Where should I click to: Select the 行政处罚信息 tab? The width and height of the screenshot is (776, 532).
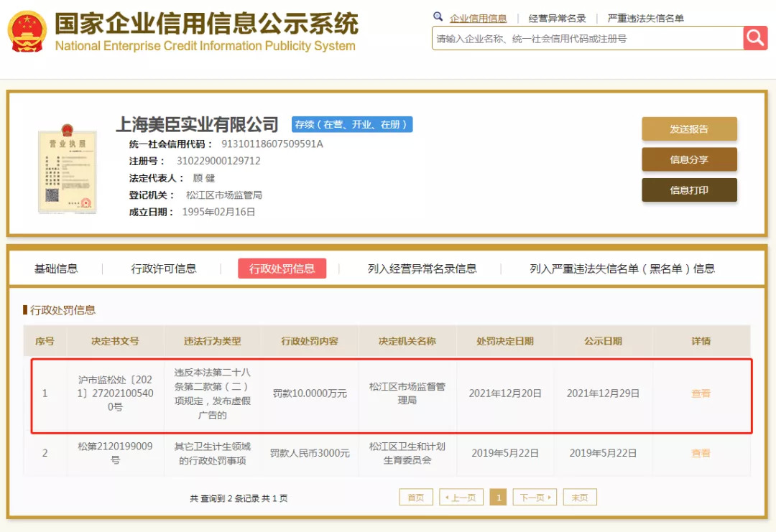(x=282, y=269)
